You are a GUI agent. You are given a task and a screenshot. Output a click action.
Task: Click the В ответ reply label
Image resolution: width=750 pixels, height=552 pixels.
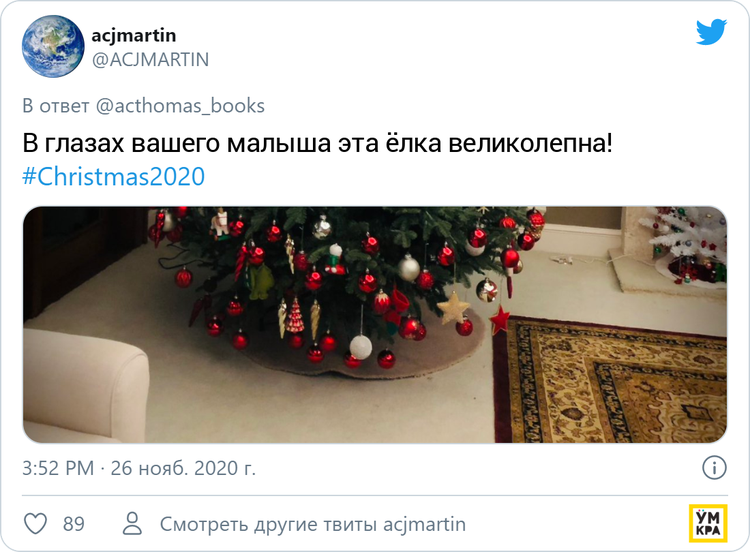[x=55, y=106]
